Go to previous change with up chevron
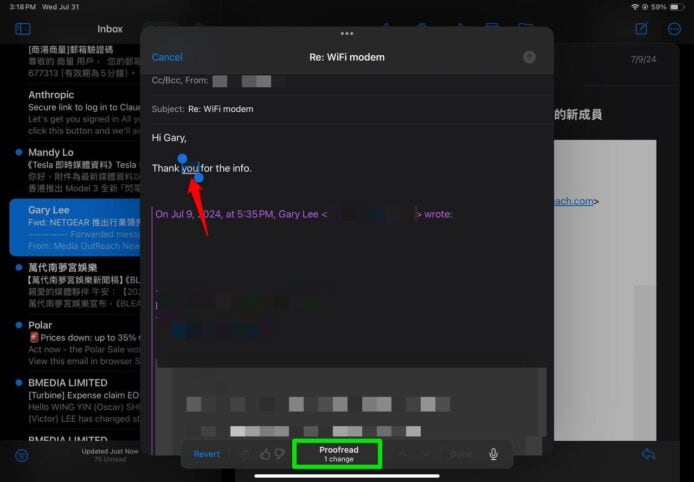The height and width of the screenshot is (482, 694). point(403,454)
